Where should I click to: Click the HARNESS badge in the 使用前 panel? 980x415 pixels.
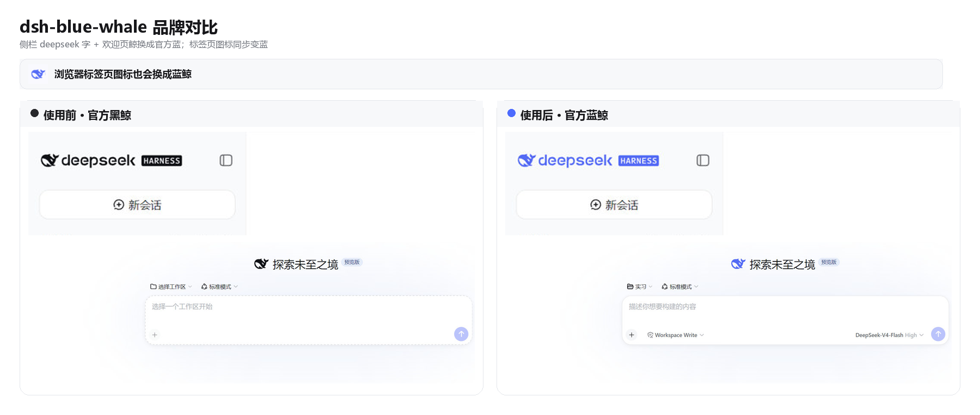pyautogui.click(x=162, y=161)
